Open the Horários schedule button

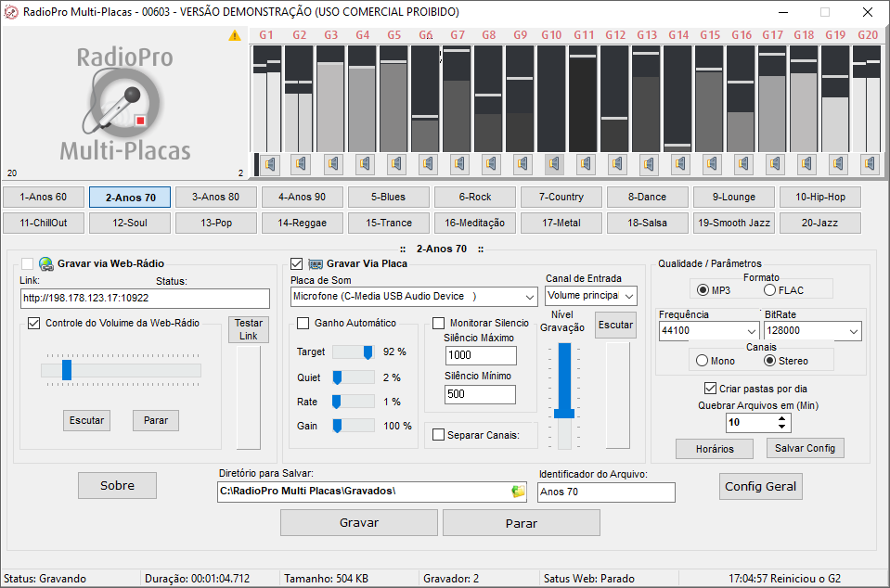click(x=715, y=449)
